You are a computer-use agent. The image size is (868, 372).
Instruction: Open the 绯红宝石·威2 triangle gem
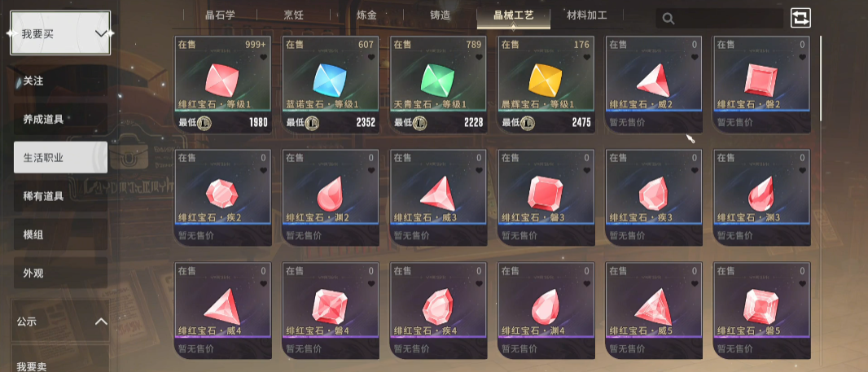[x=655, y=85]
